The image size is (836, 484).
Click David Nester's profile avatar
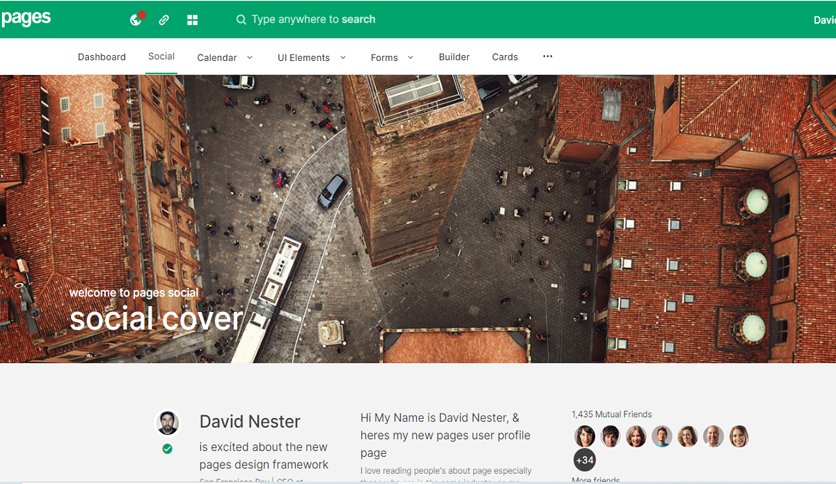pos(167,423)
